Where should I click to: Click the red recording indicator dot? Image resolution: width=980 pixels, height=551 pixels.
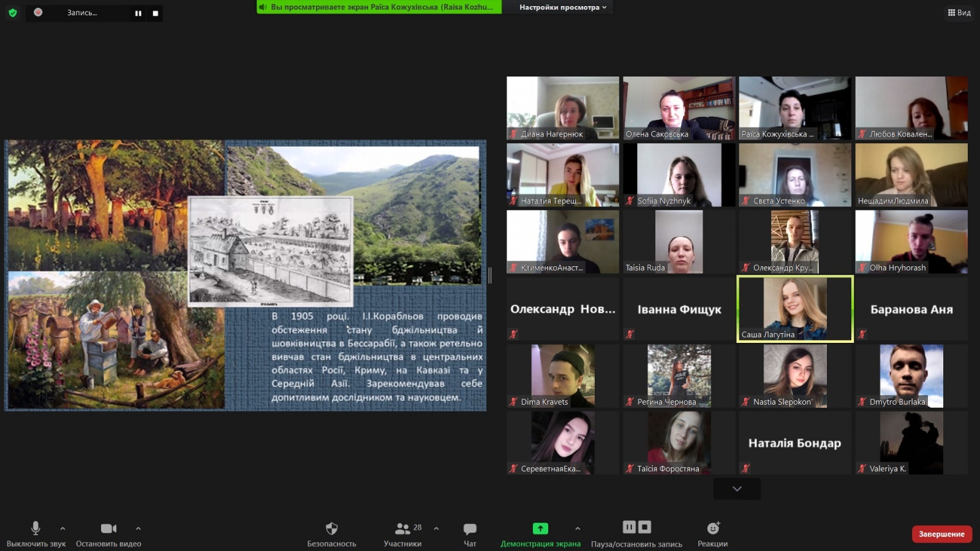(x=38, y=12)
